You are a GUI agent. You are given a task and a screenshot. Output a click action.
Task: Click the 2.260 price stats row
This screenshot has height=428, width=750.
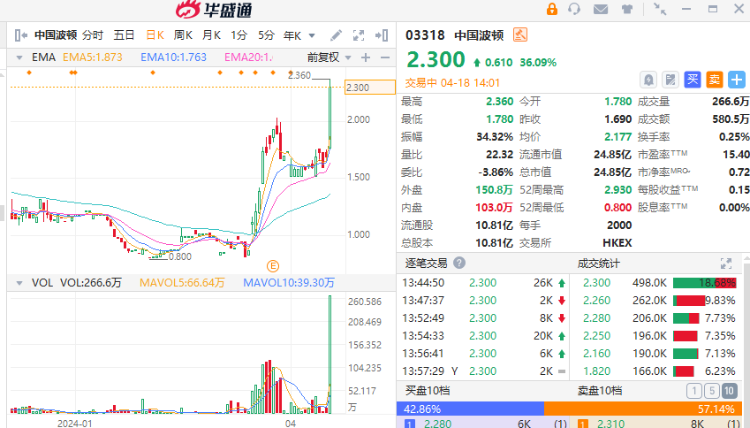[x=658, y=300]
